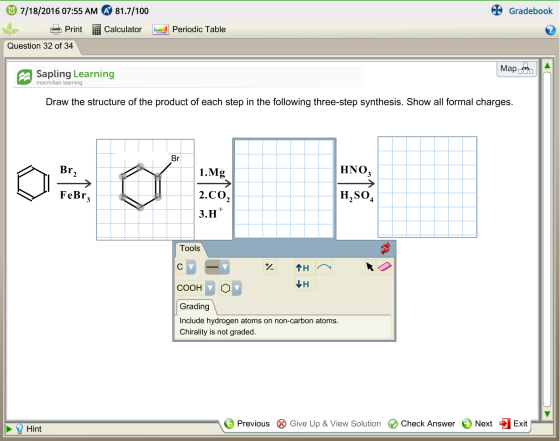Expand the ring template dropdown arrow
The width and height of the screenshot is (560, 441).
[x=236, y=288]
